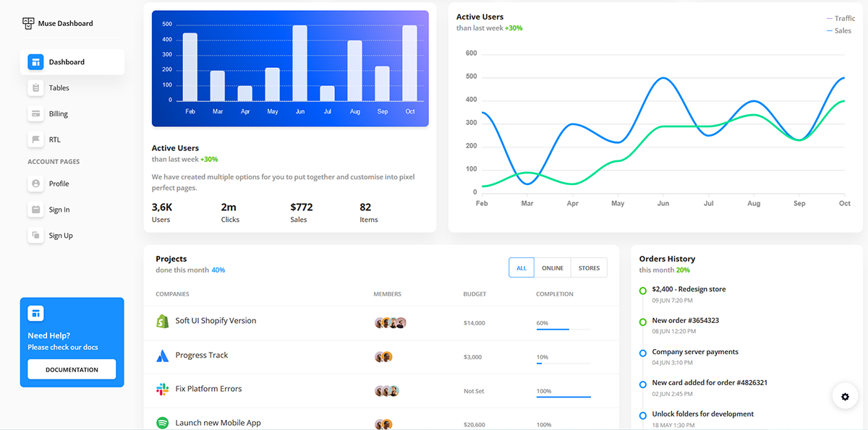
Task: Click the Billing credit card icon
Action: tap(35, 113)
